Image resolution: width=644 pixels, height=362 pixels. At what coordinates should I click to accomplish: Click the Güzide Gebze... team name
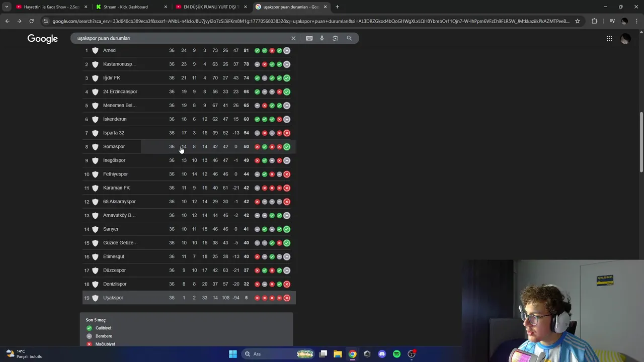120,243
